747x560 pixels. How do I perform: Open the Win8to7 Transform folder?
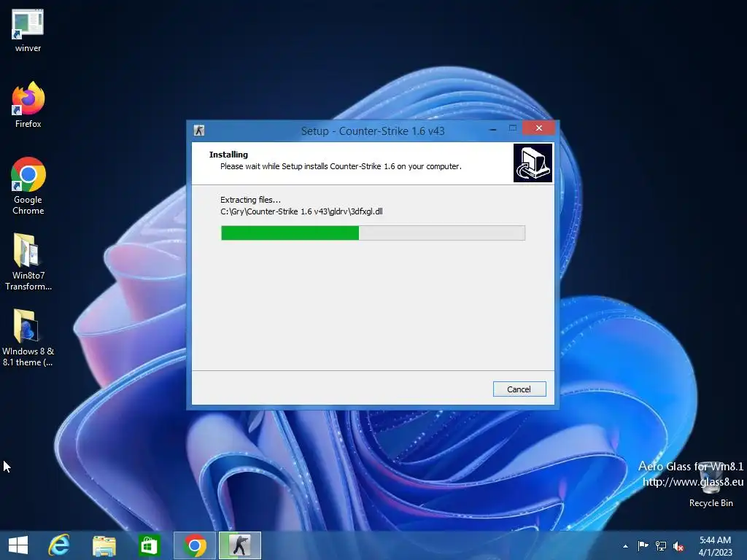coord(28,262)
